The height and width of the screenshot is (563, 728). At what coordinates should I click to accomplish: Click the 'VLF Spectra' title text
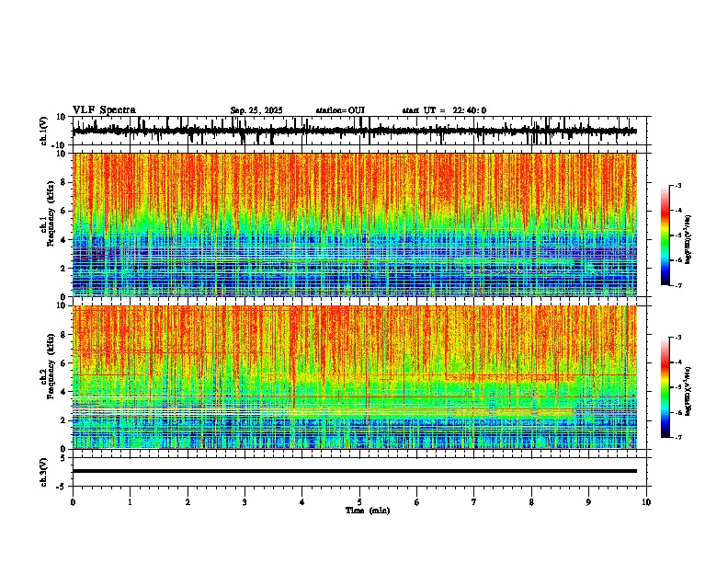click(104, 110)
